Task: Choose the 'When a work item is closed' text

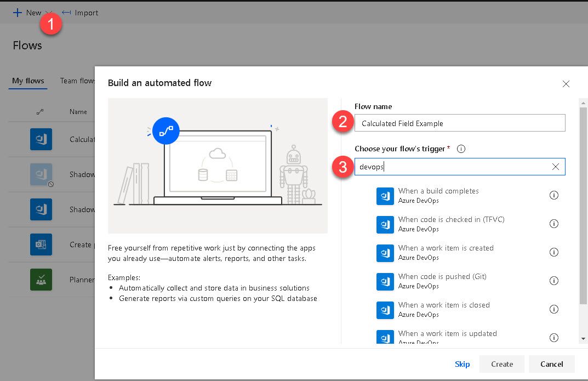Action: coord(444,305)
